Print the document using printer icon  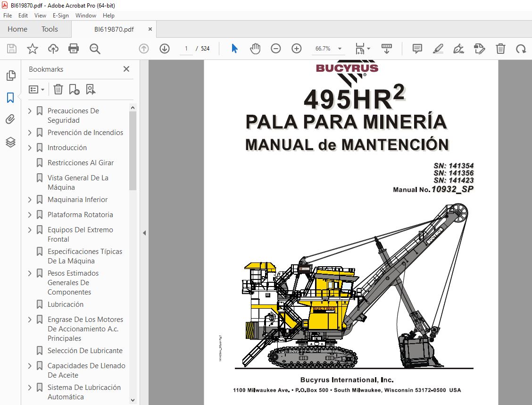click(74, 49)
